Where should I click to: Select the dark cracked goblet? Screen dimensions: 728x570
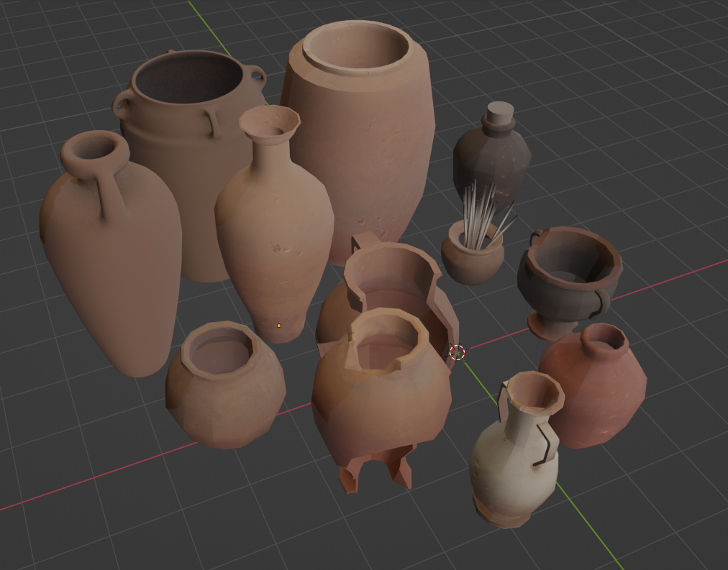point(569,283)
